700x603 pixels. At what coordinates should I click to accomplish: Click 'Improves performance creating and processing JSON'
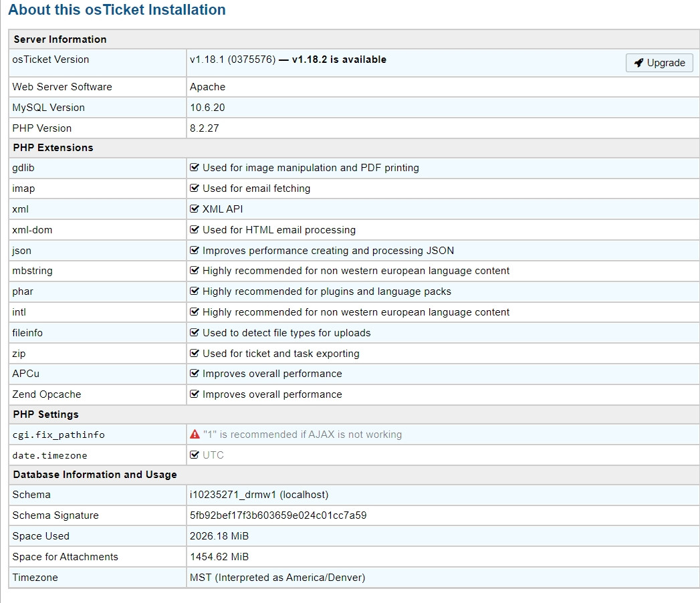coord(328,251)
